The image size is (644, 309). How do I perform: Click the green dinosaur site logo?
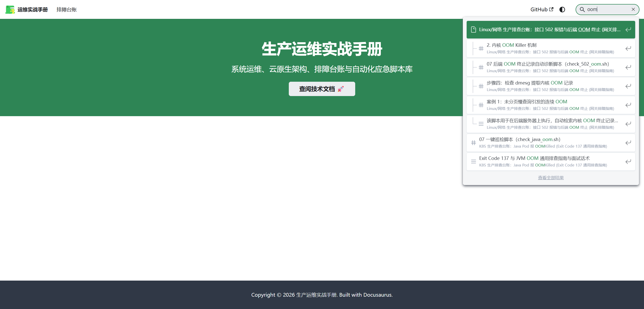(x=10, y=10)
